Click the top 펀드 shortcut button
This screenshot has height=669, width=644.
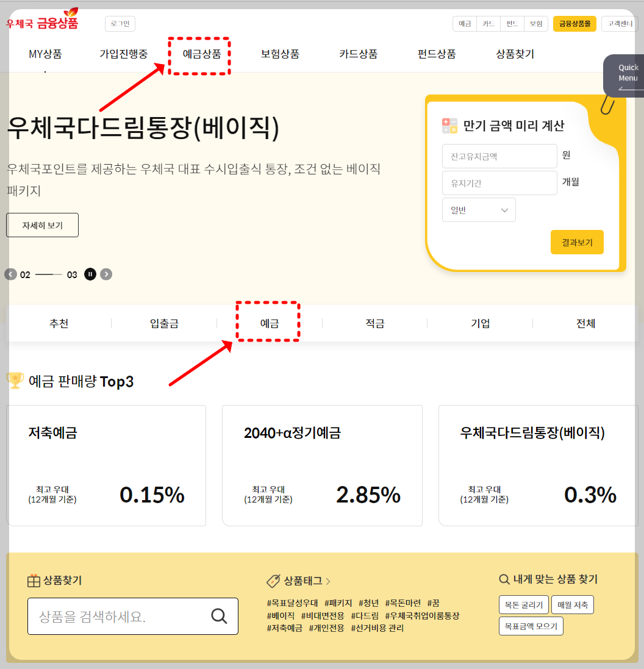(512, 24)
